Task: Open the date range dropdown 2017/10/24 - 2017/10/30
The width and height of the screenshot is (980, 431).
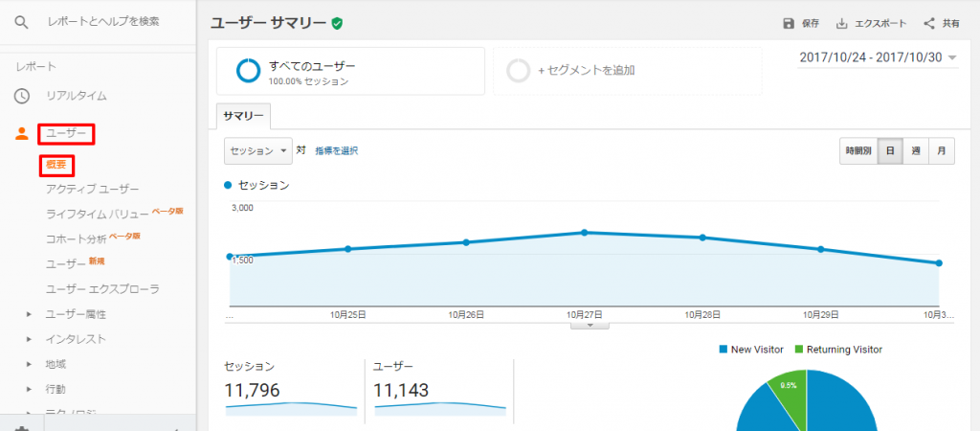Action: pyautogui.click(x=879, y=57)
